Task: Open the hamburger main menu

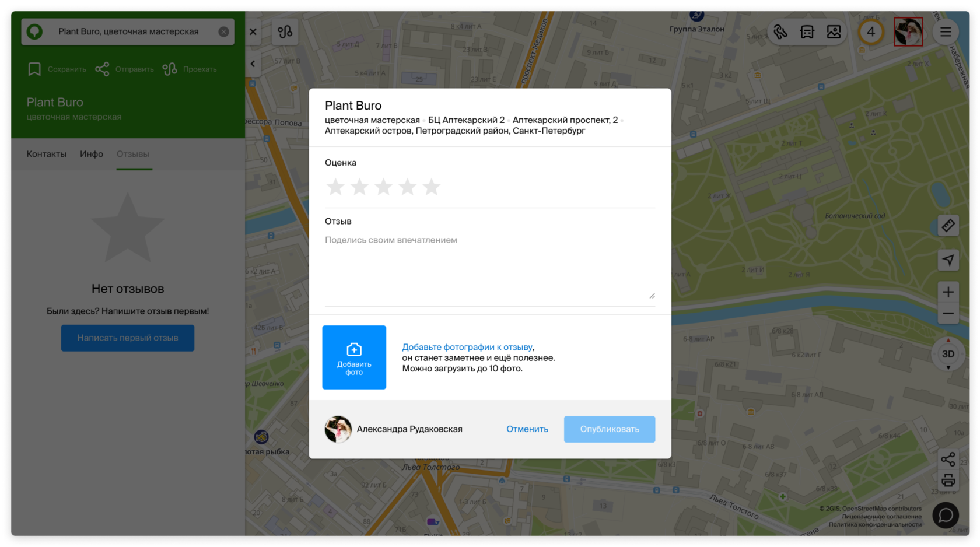Action: point(946,32)
